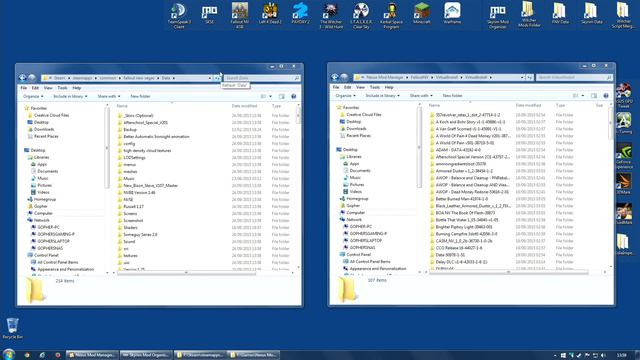Show the preview pane in the Data window
The height and width of the screenshot is (360, 640).
pyautogui.click(x=281, y=96)
